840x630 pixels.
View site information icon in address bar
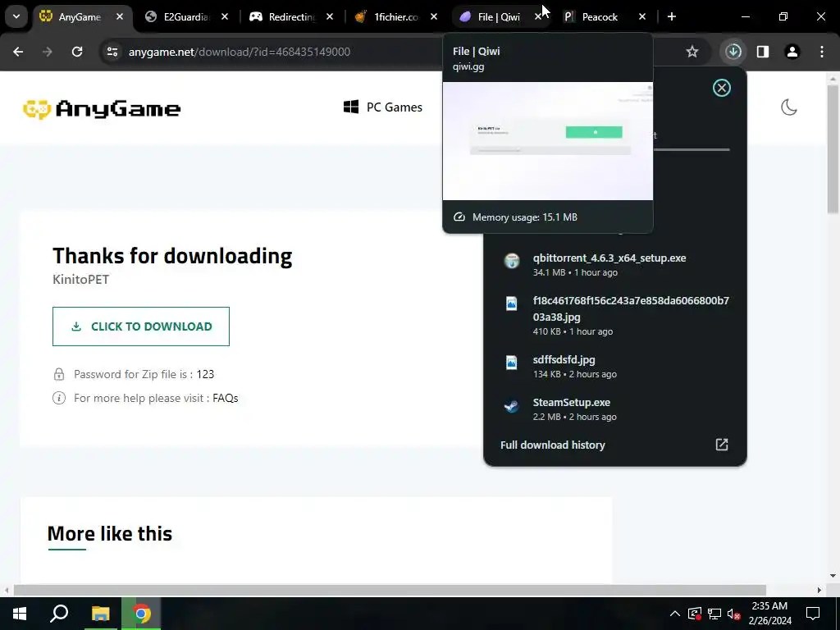tap(112, 52)
